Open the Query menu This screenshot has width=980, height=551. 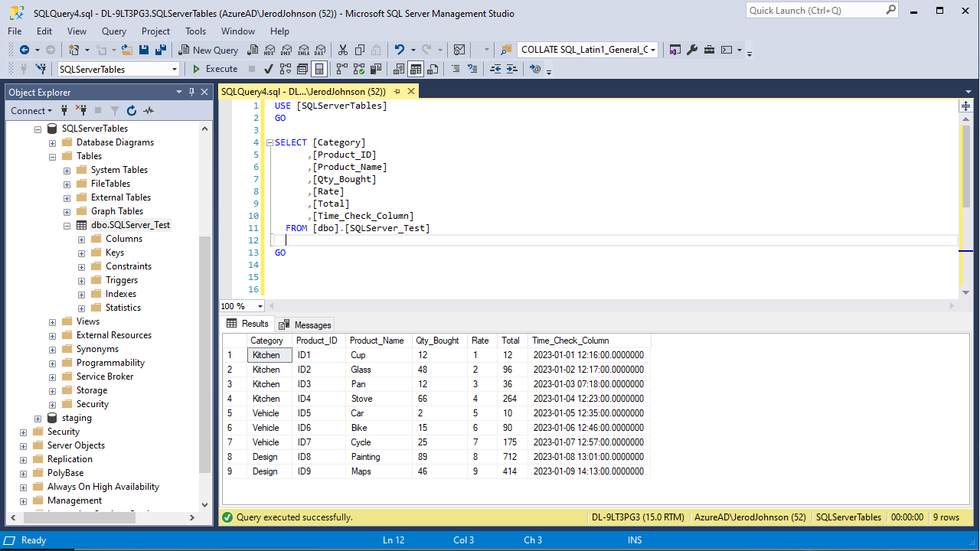point(113,31)
